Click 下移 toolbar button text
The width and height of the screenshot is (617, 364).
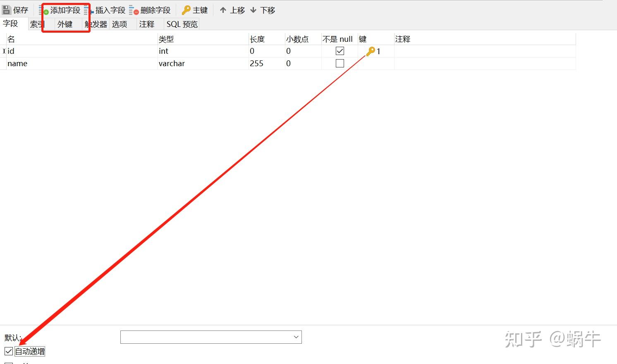click(268, 10)
